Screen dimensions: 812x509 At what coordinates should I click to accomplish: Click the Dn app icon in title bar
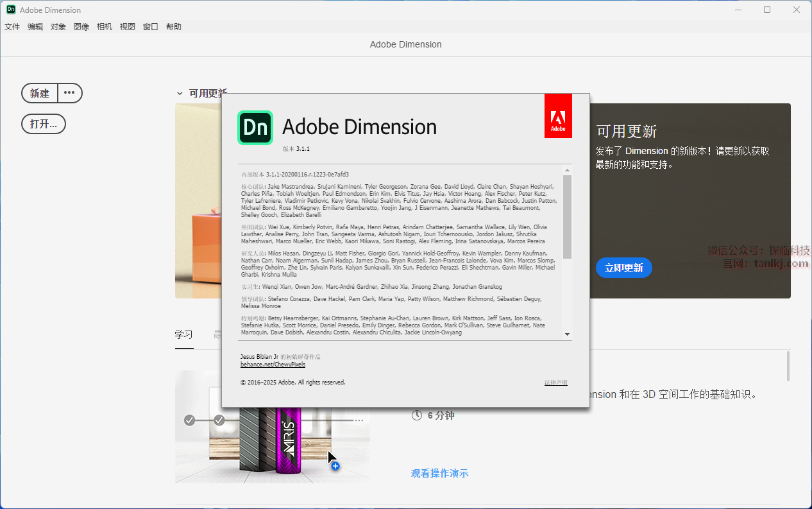point(11,10)
